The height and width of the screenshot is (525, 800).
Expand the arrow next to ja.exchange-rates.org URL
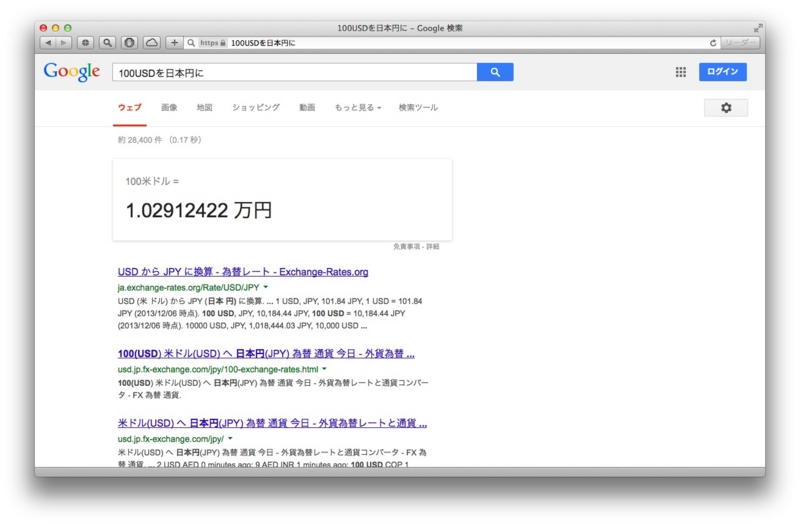tap(265, 287)
